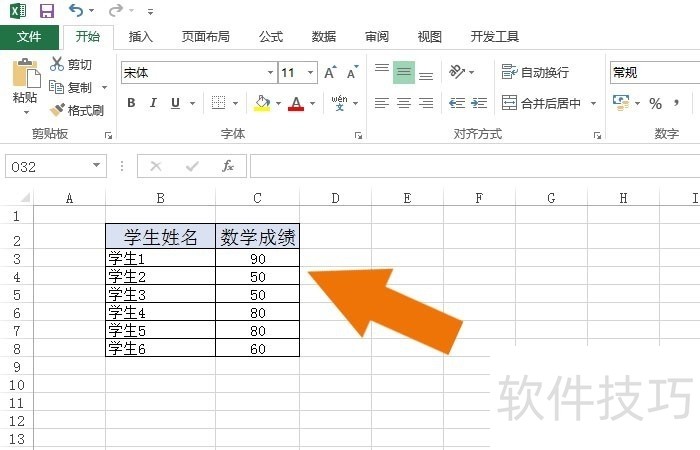Expand the 合并后居中 options arrow

(593, 104)
